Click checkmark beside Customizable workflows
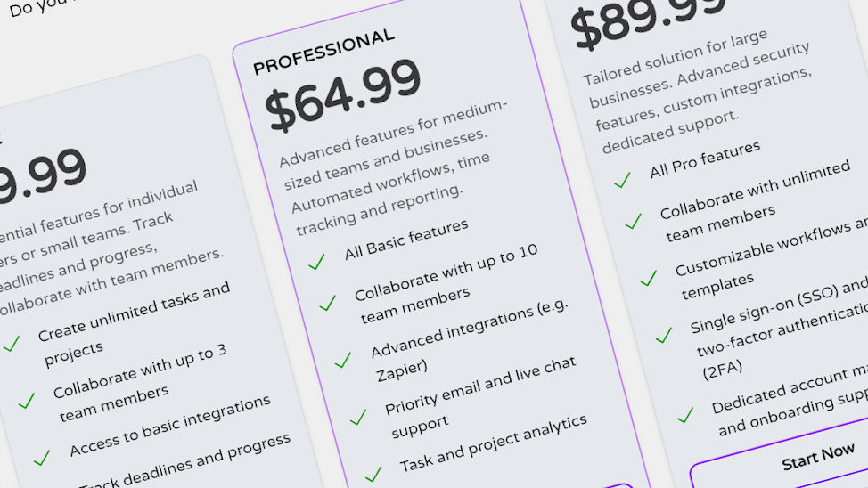Screen dimensions: 868x488 click(x=648, y=278)
